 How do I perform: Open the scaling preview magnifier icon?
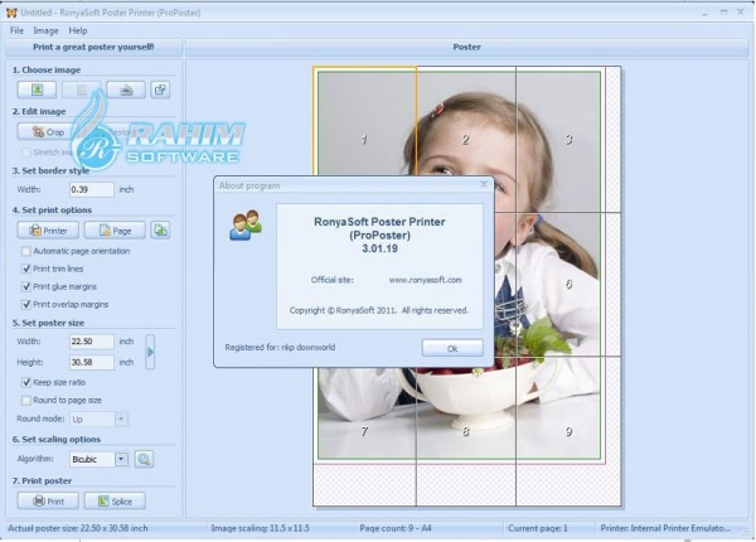point(144,459)
